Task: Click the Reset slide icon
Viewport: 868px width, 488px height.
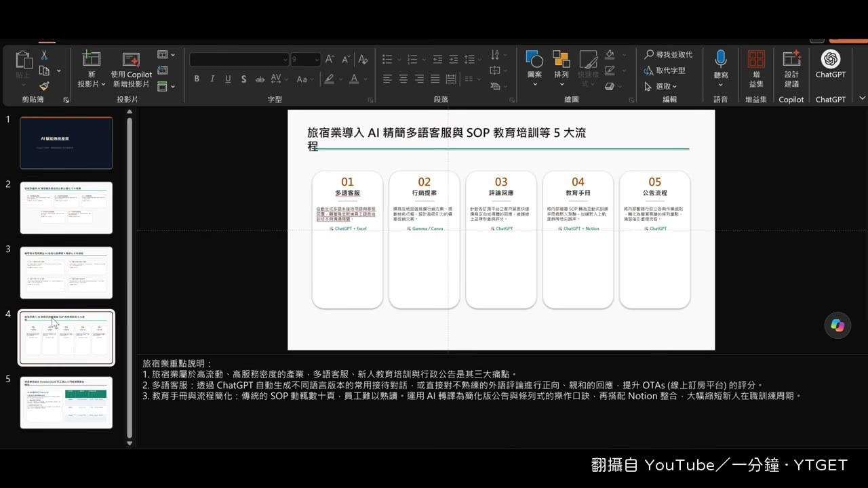Action: click(x=163, y=70)
